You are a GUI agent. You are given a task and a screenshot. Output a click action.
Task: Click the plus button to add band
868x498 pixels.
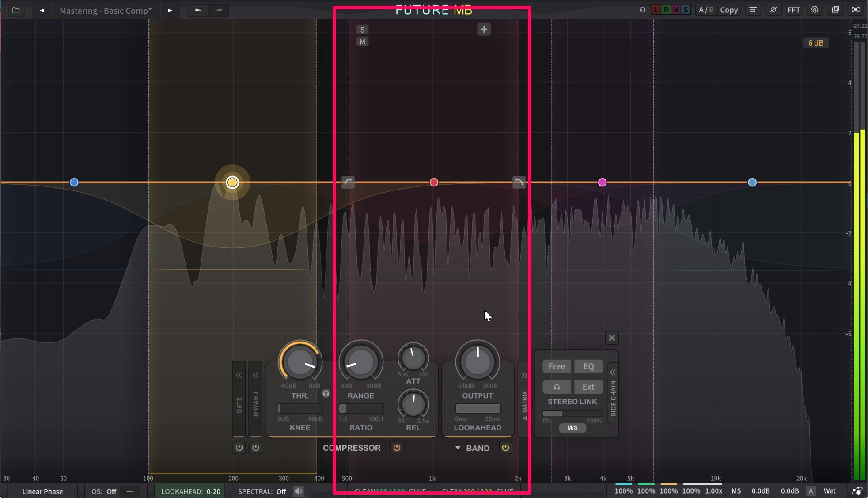[484, 30]
